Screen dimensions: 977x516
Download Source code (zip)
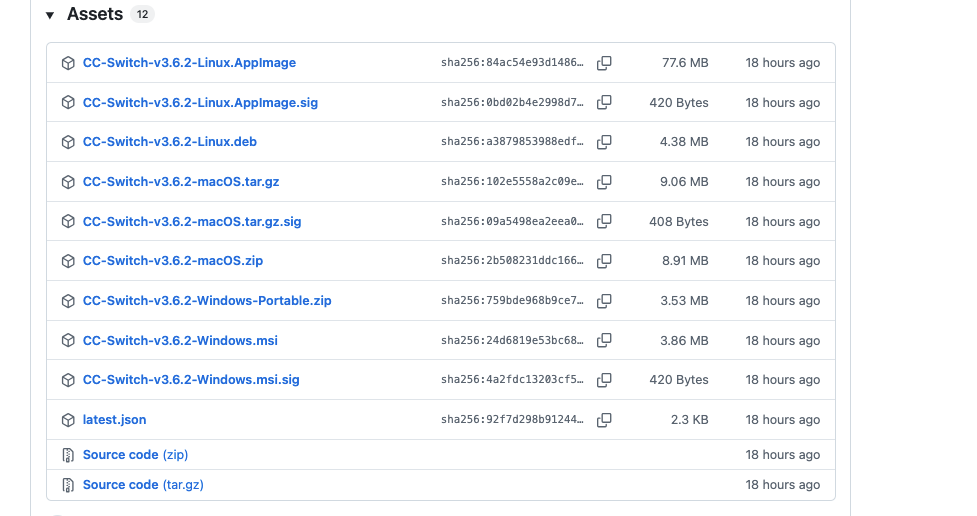pyautogui.click(x=135, y=455)
